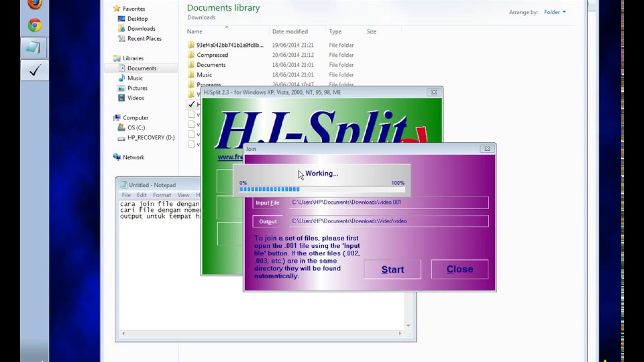The width and height of the screenshot is (644, 362).
Task: Click the www.fre... website link in HJSplit
Action: tap(230, 157)
